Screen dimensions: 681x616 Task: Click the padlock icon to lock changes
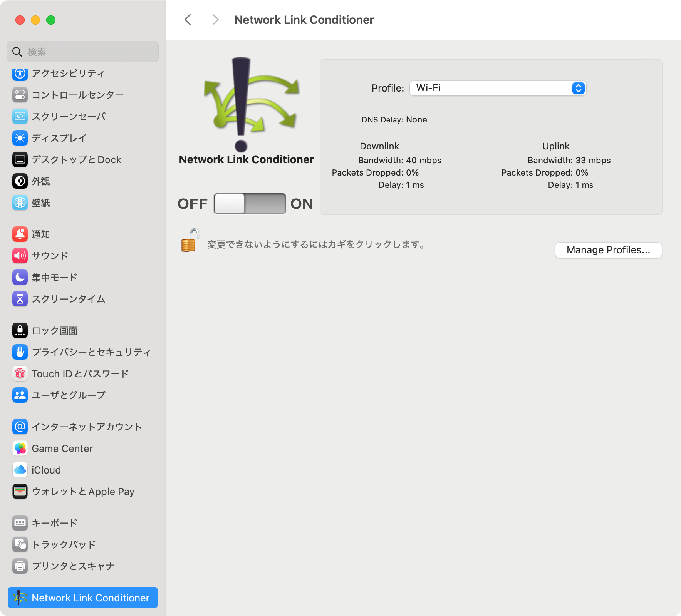pyautogui.click(x=190, y=240)
